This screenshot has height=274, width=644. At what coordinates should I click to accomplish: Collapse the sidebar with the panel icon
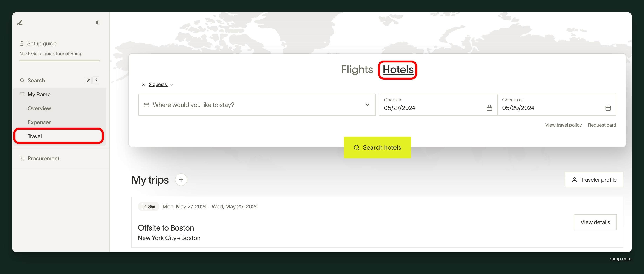pos(98,23)
